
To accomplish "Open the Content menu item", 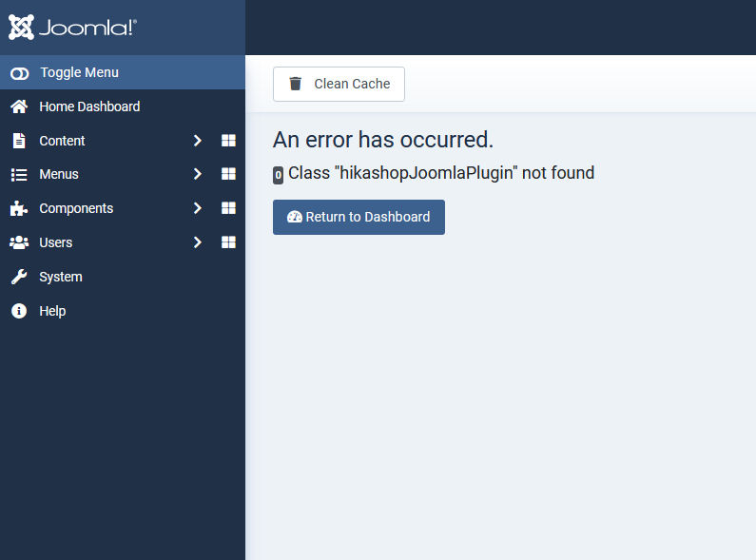I will 62,141.
